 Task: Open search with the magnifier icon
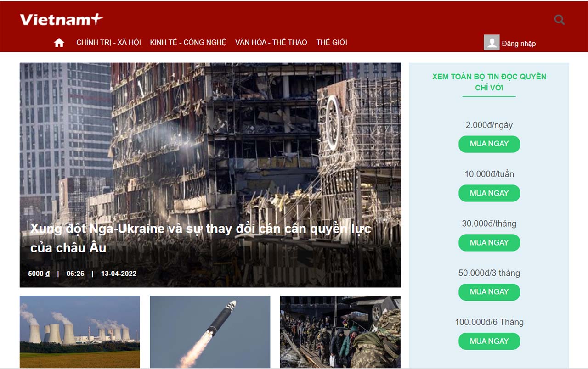click(559, 20)
